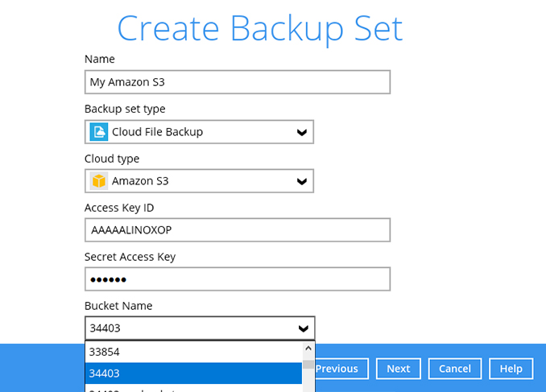Click the bucket list scrollbar thumb
The height and width of the screenshot is (392, 546).
pos(308,364)
